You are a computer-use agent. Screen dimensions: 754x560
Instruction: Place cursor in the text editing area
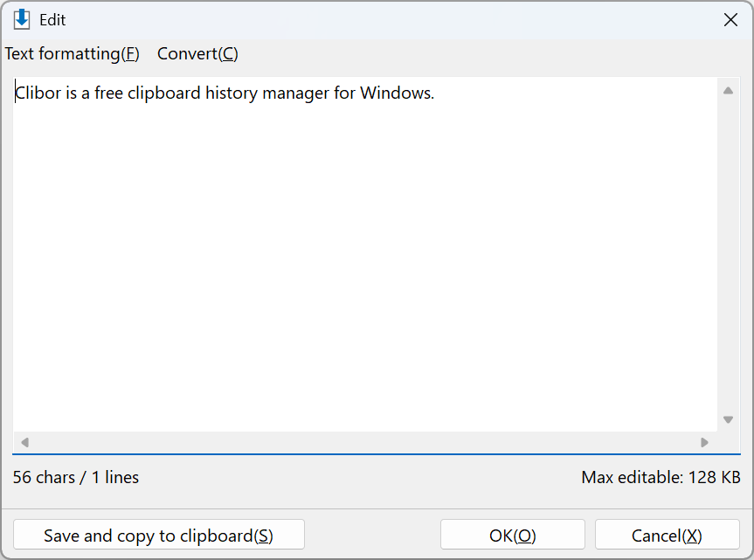pyautogui.click(x=365, y=254)
